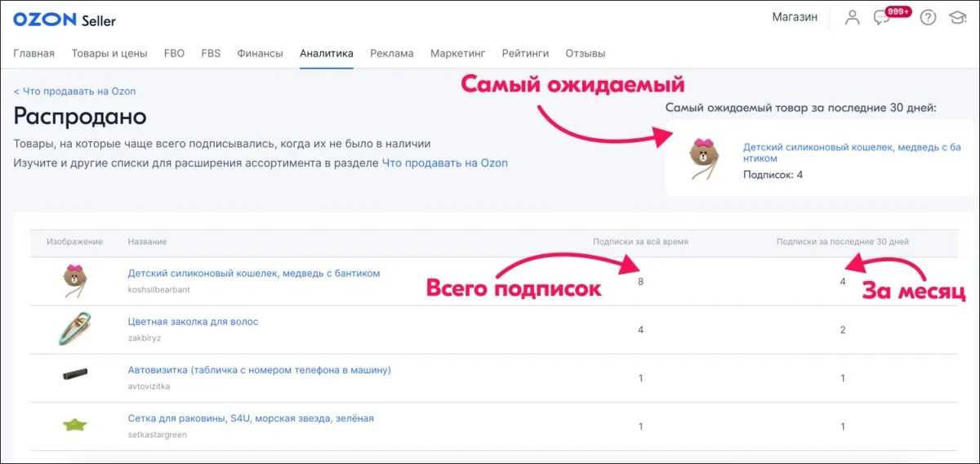The width and height of the screenshot is (980, 464).
Task: Open the Маркетинг tab
Action: (x=458, y=53)
